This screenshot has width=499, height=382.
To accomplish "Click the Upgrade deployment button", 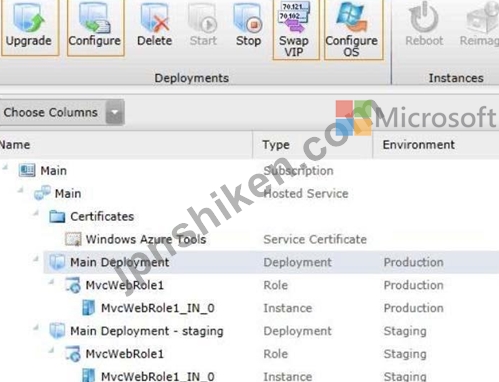I will click(x=29, y=27).
